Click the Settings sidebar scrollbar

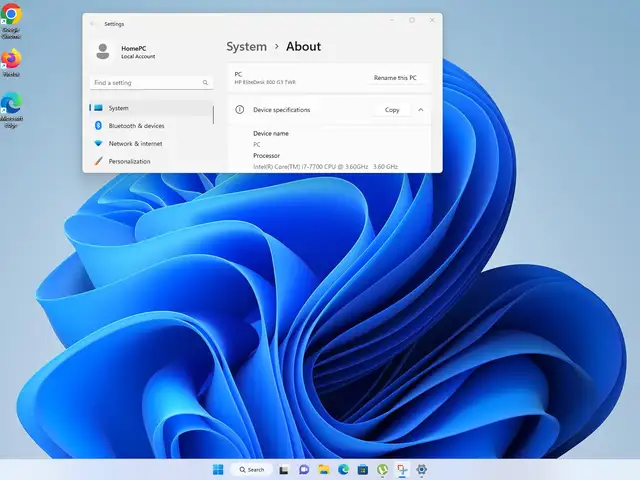213,115
